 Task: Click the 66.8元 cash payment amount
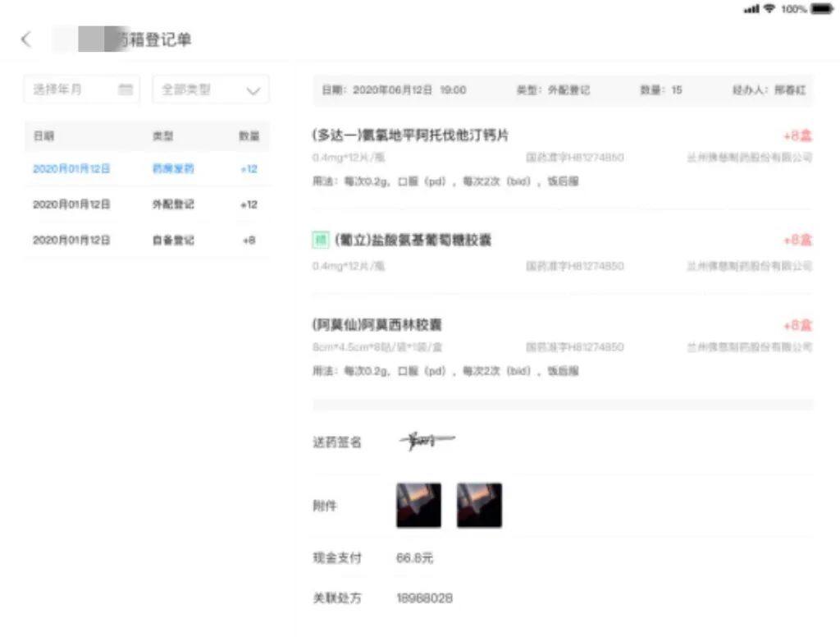tap(413, 557)
